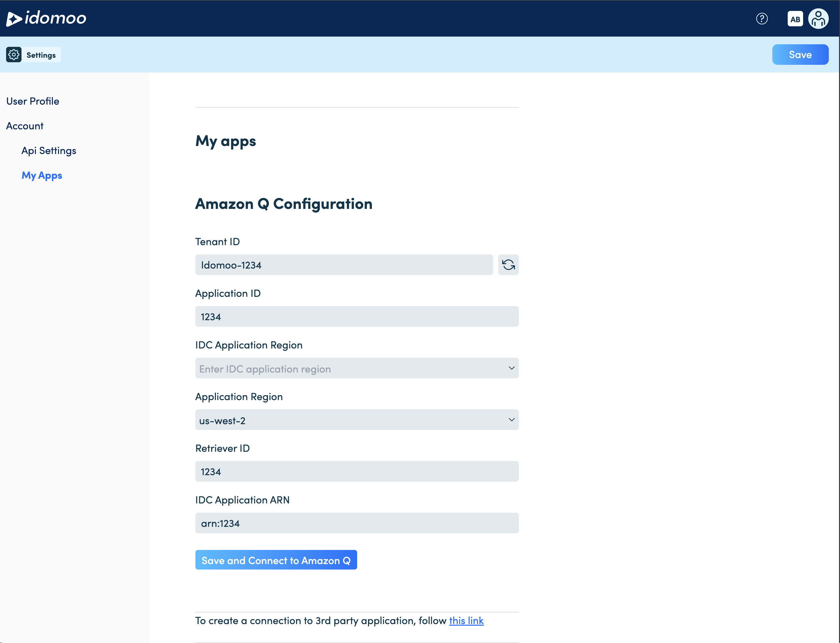Follow the 'this link' hyperlink
The image size is (840, 643).
(466, 621)
